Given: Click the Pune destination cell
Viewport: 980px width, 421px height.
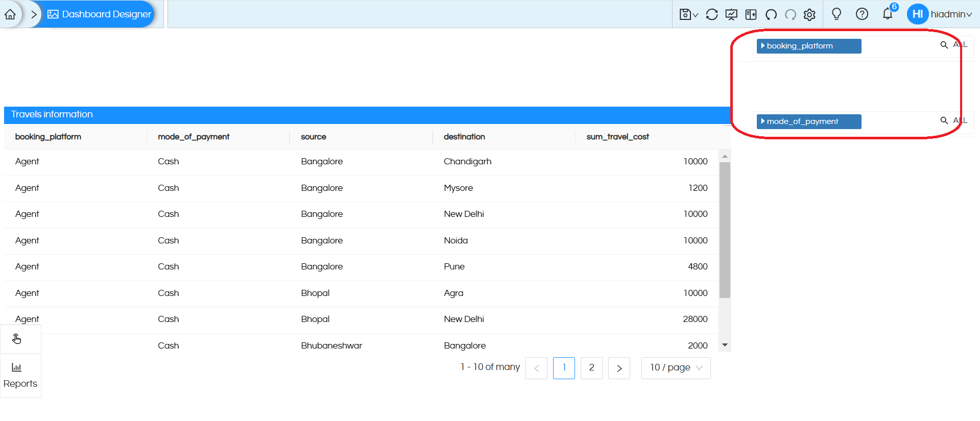Looking at the screenshot, I should pyautogui.click(x=454, y=267).
